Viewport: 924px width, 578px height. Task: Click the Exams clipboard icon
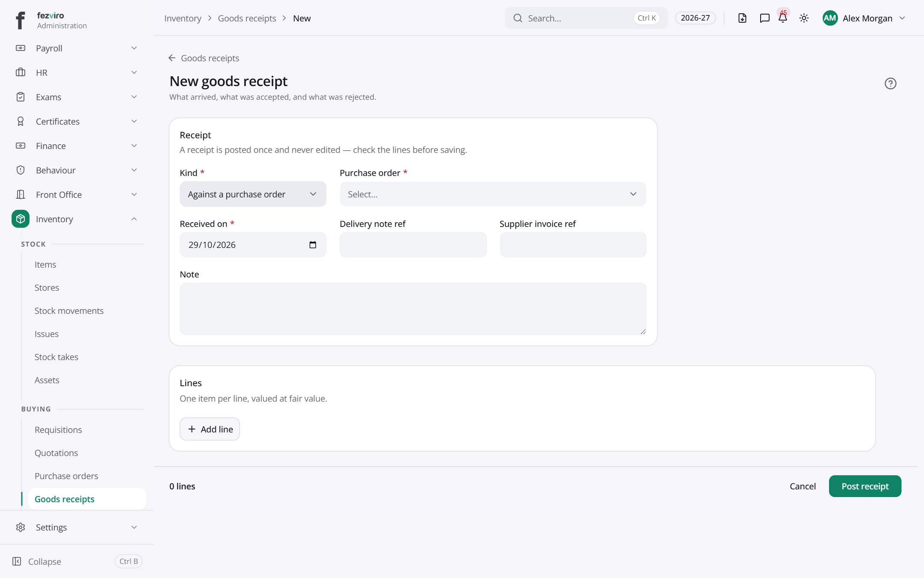21,97
